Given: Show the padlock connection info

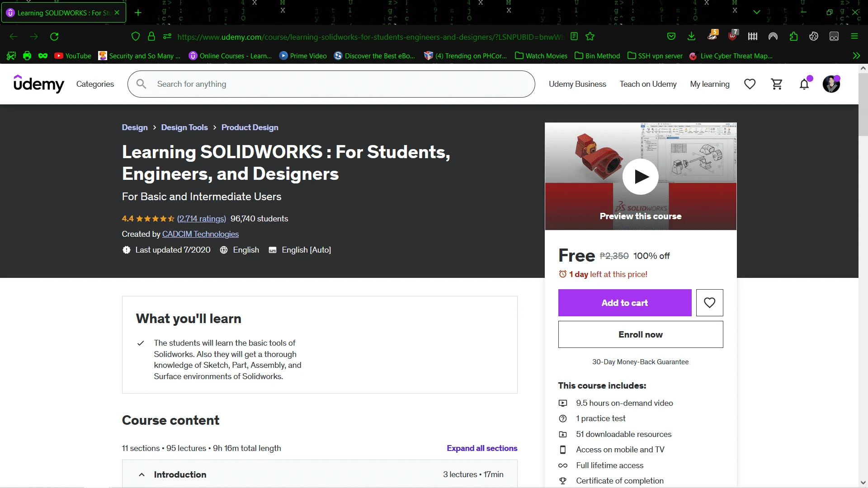Looking at the screenshot, I should tap(151, 37).
